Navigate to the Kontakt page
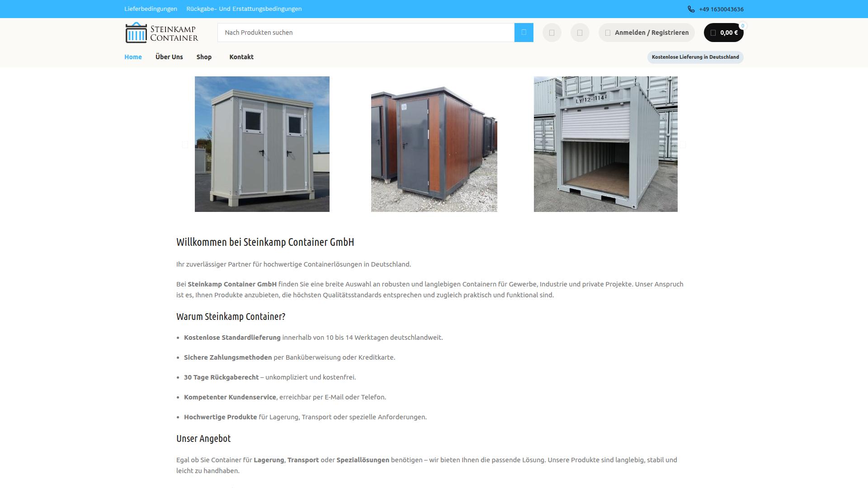Image resolution: width=868 pixels, height=488 pixels. (241, 57)
